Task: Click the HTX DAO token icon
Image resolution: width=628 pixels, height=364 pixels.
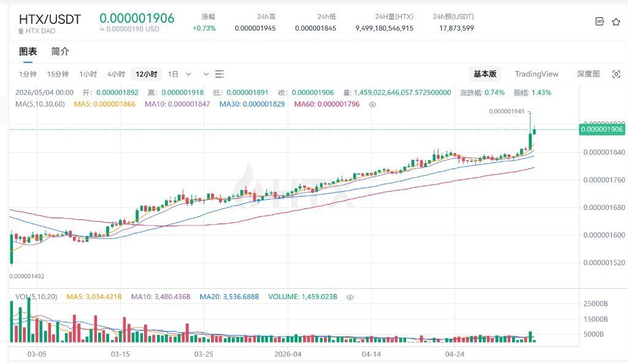Action: [x=21, y=31]
